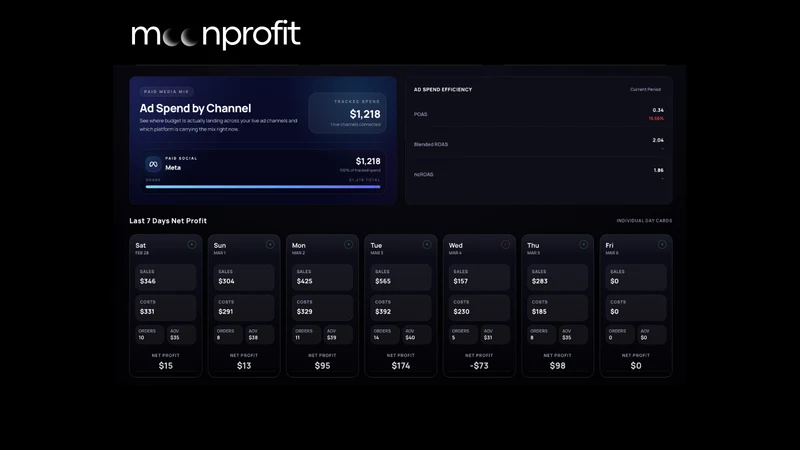This screenshot has height=450, width=800.
Task: Click the ncROAS row label
Action: tap(423, 174)
